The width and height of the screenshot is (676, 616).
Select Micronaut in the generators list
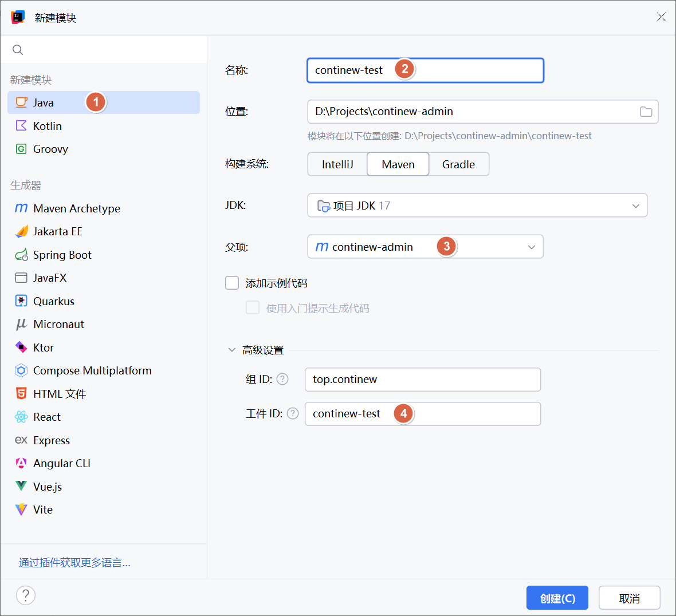(x=104, y=325)
